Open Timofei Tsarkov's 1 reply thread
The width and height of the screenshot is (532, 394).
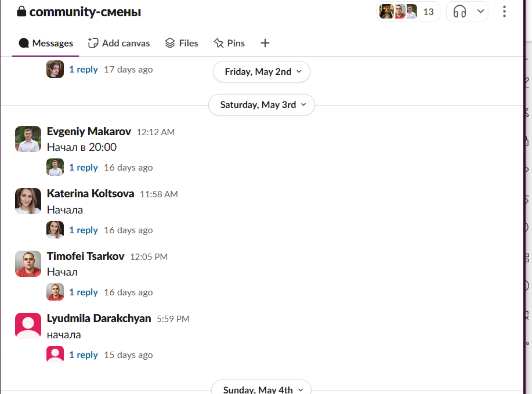[x=84, y=292]
